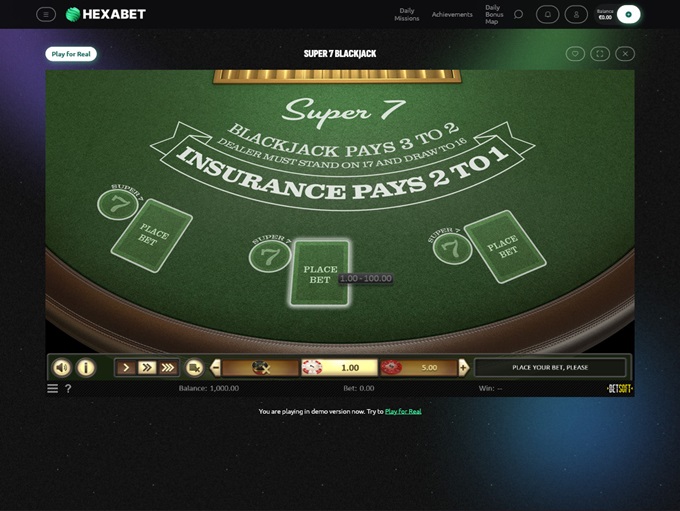Viewport: 680px width, 511px height.
Task: Open the game info button
Action: click(x=86, y=367)
